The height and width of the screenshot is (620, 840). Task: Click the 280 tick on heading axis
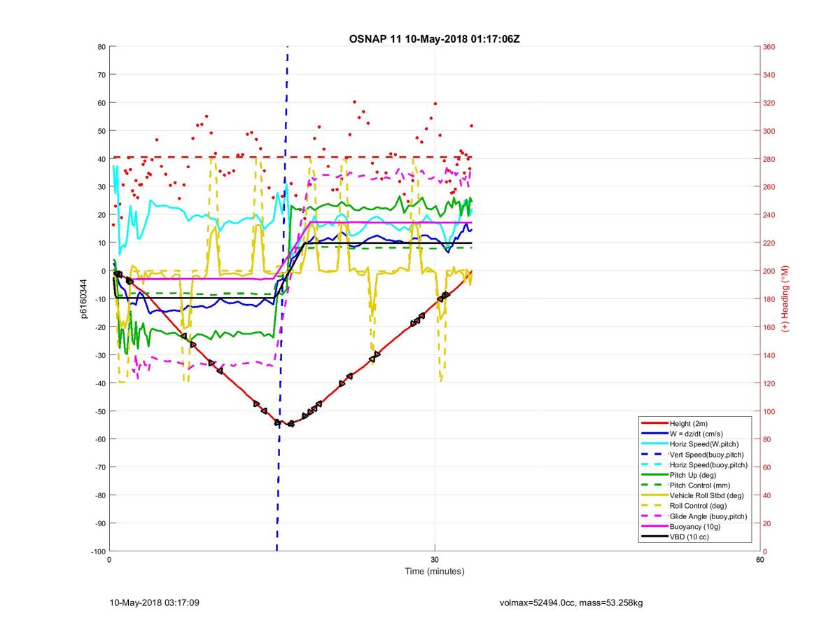769,159
